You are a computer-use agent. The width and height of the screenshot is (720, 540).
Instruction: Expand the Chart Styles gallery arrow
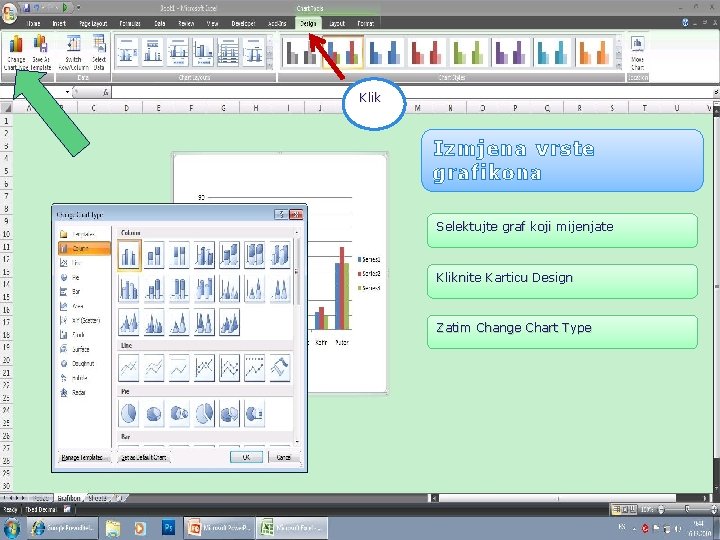619,67
